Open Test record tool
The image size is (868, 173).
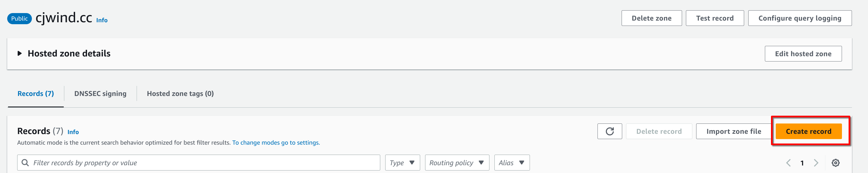(x=715, y=18)
